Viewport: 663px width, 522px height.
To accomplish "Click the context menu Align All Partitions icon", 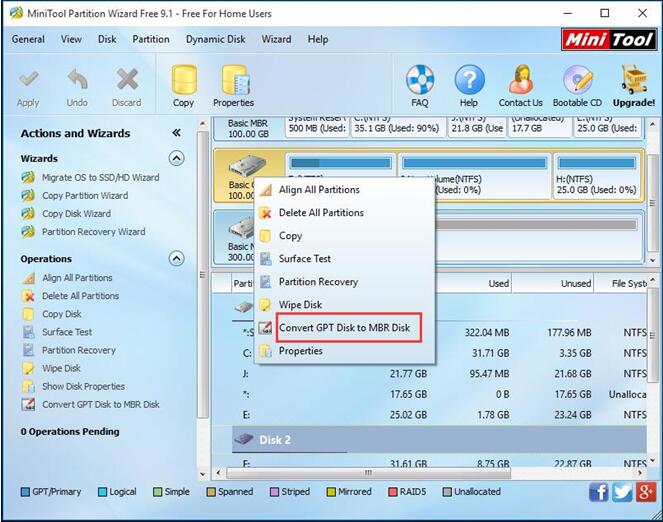I will click(266, 190).
